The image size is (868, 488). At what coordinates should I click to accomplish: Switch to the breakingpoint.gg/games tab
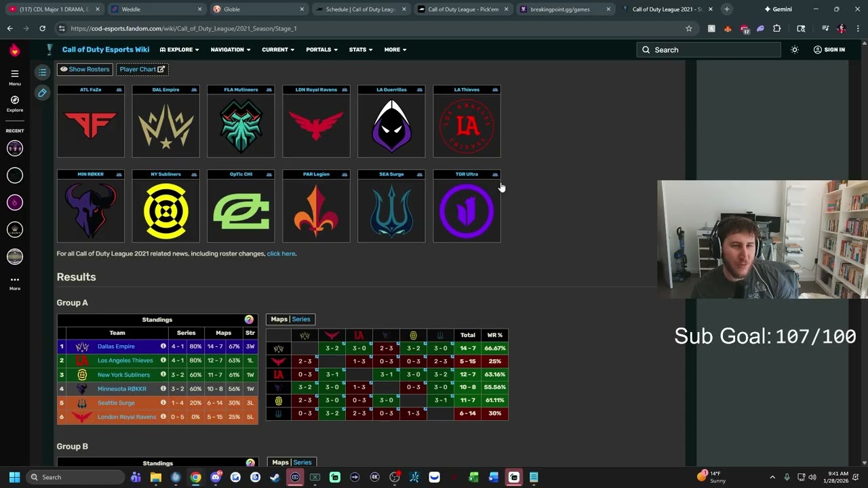click(x=566, y=9)
